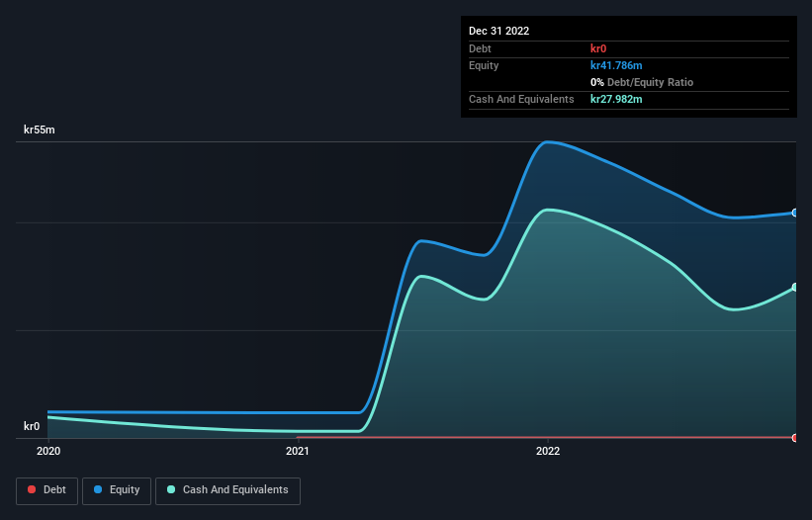Select the Equity endpoint marker on the chart

pos(794,213)
